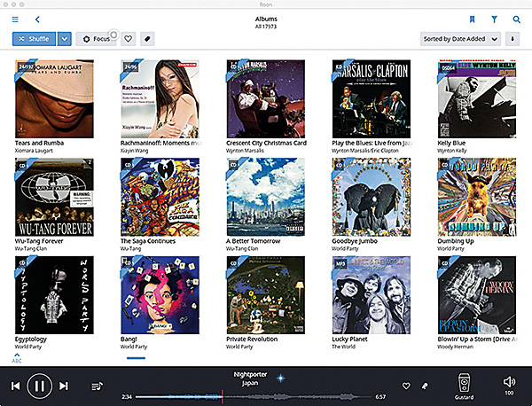Favorite current track with heart icon
This screenshot has height=406, width=532.
click(x=406, y=386)
